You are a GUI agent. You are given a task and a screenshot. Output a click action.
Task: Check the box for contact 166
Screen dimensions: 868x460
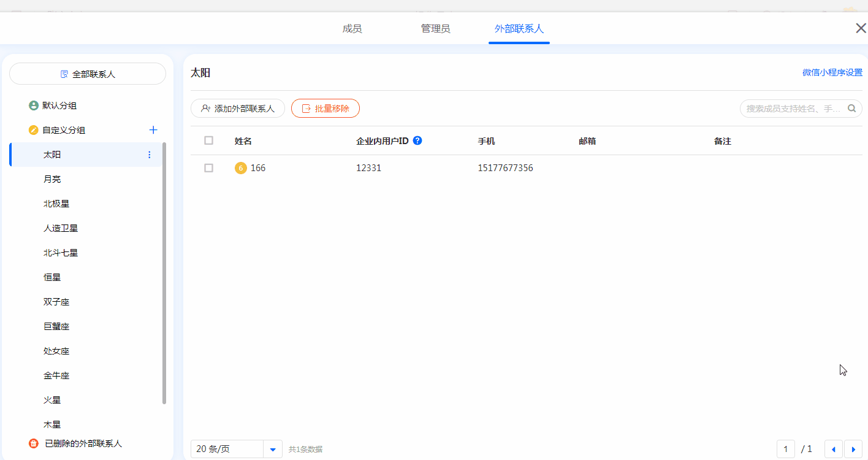point(208,168)
